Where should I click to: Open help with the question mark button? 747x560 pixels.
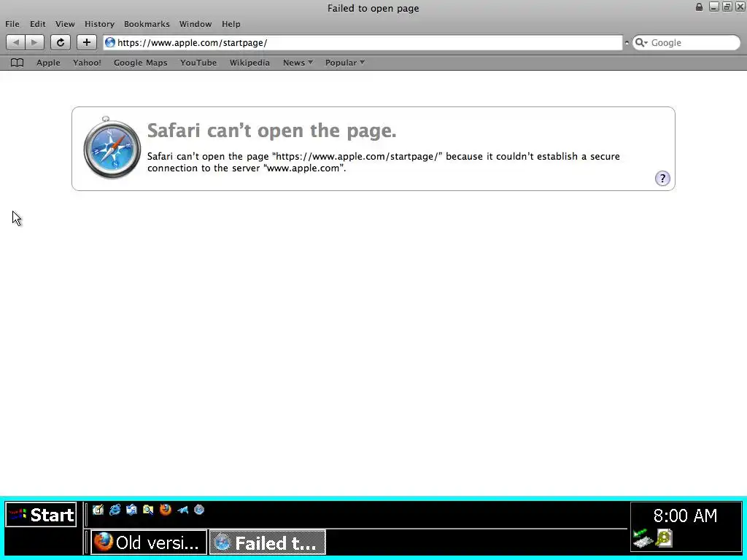tap(662, 179)
